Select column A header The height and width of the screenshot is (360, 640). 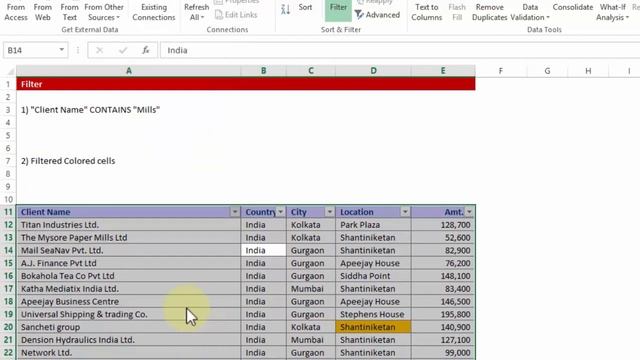pos(129,71)
